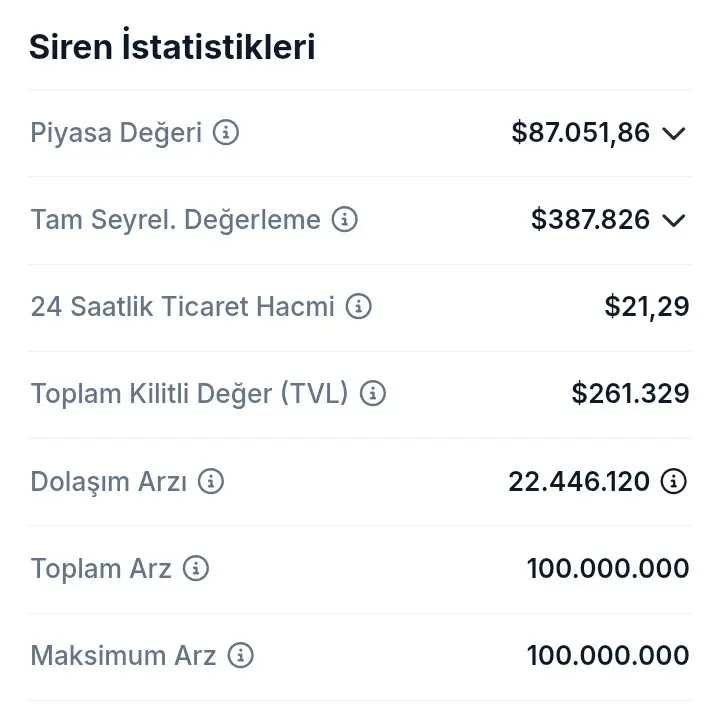Open info tooltip for Tam Seyrel. Değerleme
The width and height of the screenshot is (720, 707).
tap(344, 219)
